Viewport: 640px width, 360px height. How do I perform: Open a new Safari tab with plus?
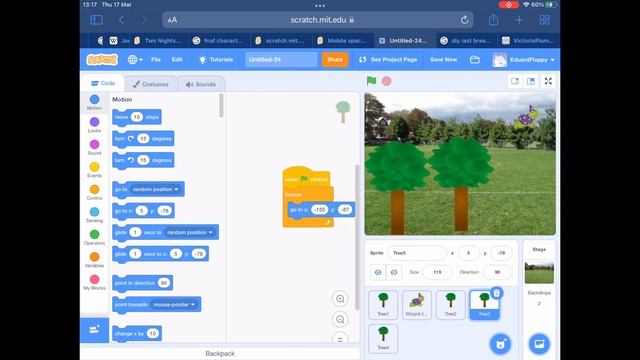(519, 20)
